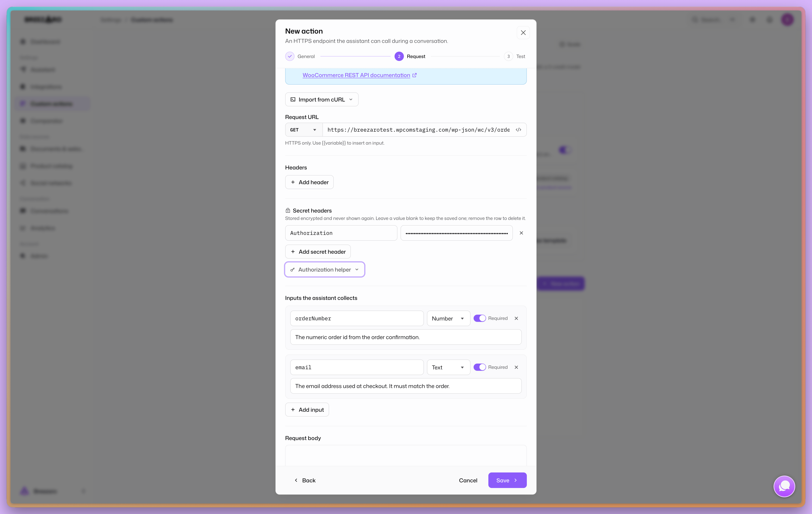This screenshot has height=514, width=812.
Task: Open the Number type dropdown for orderNumber
Action: (448, 318)
